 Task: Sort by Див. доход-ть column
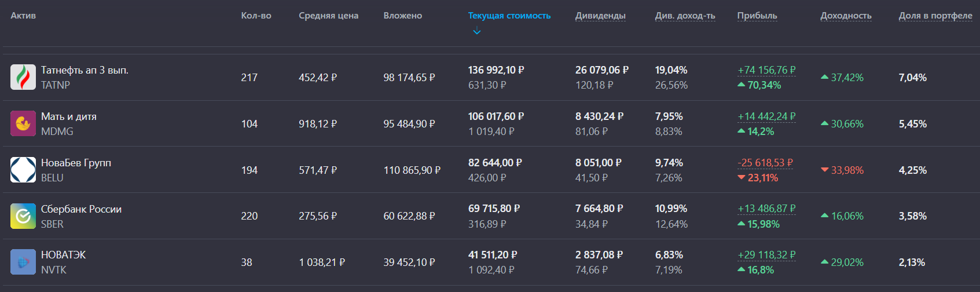click(x=685, y=16)
